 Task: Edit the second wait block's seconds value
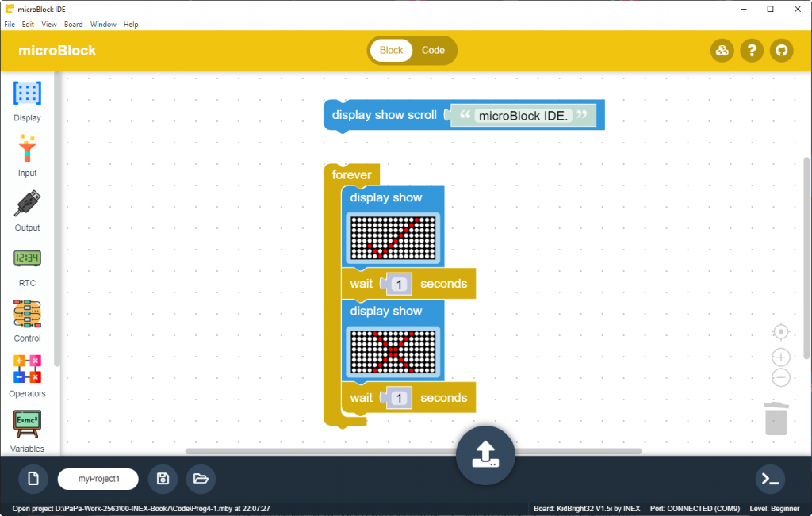click(x=399, y=398)
